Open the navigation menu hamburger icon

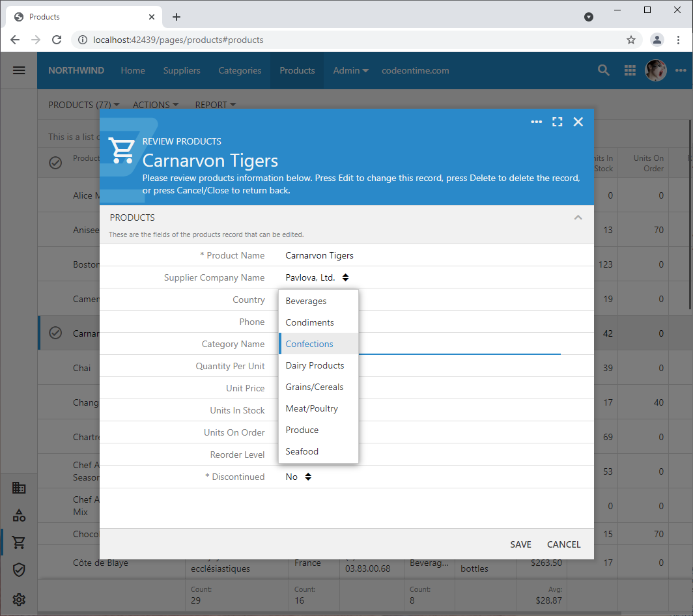point(19,70)
